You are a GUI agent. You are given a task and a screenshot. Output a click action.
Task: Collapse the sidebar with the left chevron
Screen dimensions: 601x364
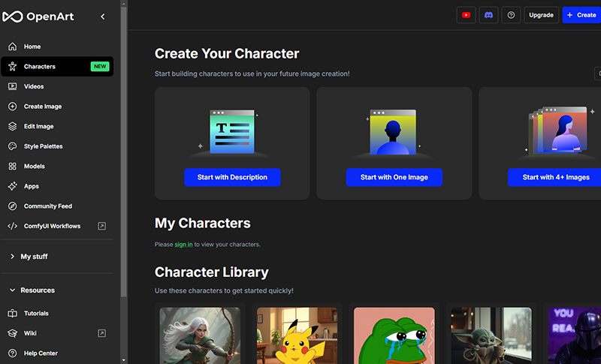point(103,17)
